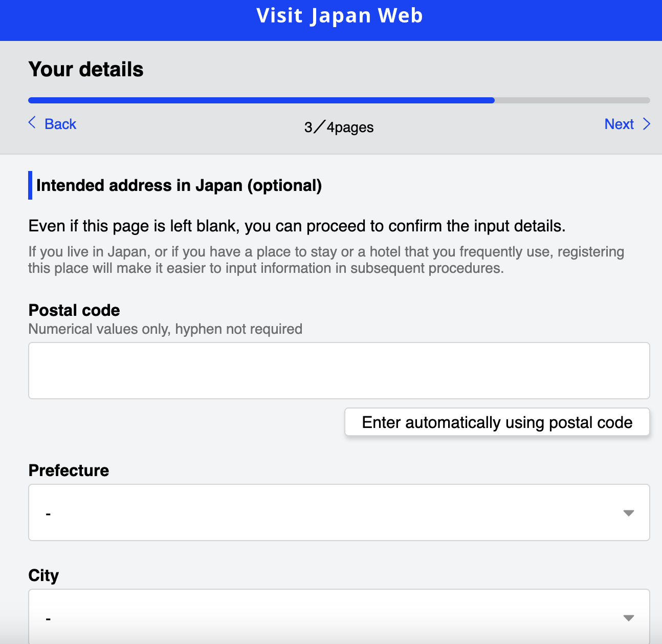Click the right chevron beside Next
The height and width of the screenshot is (644, 662).
click(x=647, y=124)
